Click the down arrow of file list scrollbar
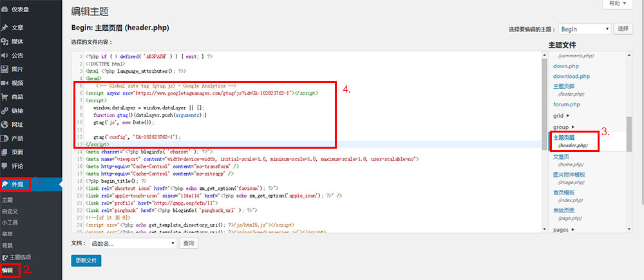This screenshot has width=644, height=280. coord(629,230)
